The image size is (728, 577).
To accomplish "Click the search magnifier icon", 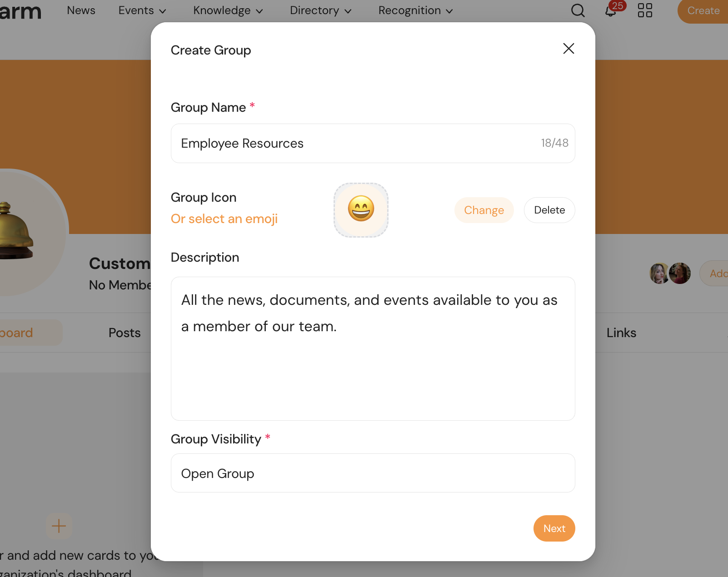I will coord(578,10).
